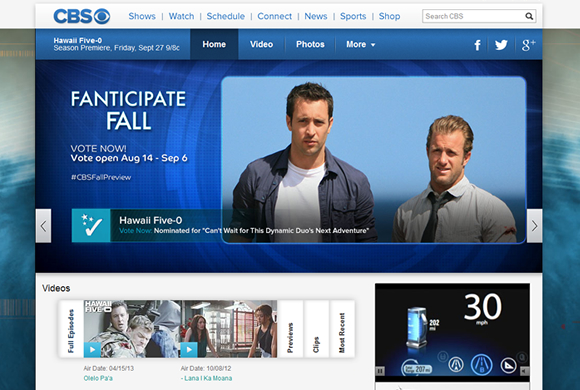Click the Videos section heading
Image resolution: width=580 pixels, height=390 pixels.
point(56,288)
